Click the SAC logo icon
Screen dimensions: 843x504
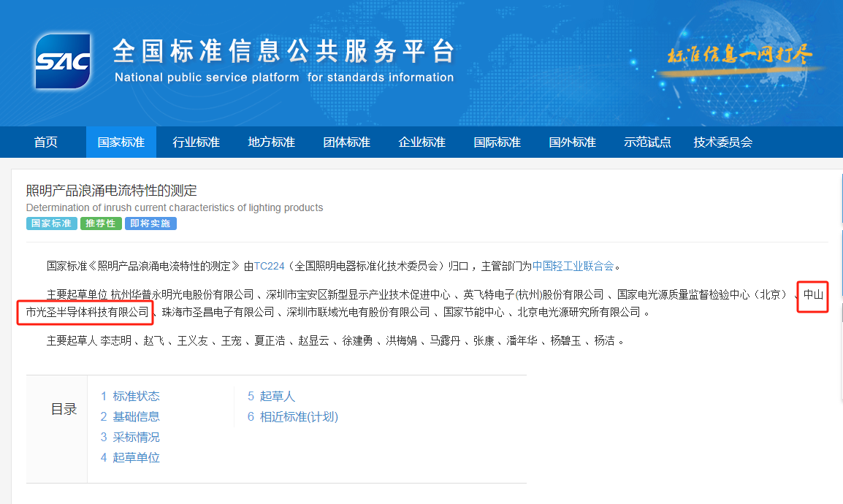pos(62,61)
